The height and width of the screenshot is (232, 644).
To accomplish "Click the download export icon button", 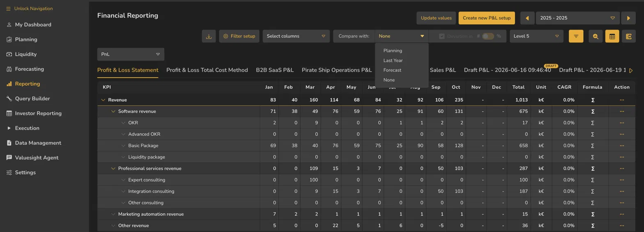I will (209, 36).
